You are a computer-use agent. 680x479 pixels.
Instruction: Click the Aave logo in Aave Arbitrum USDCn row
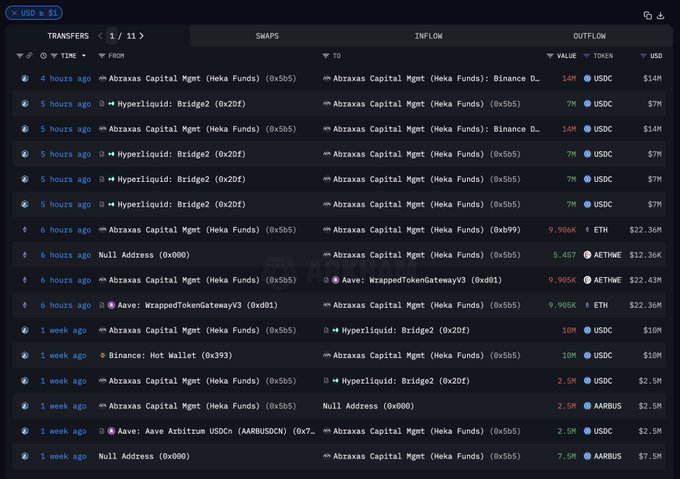coord(111,431)
